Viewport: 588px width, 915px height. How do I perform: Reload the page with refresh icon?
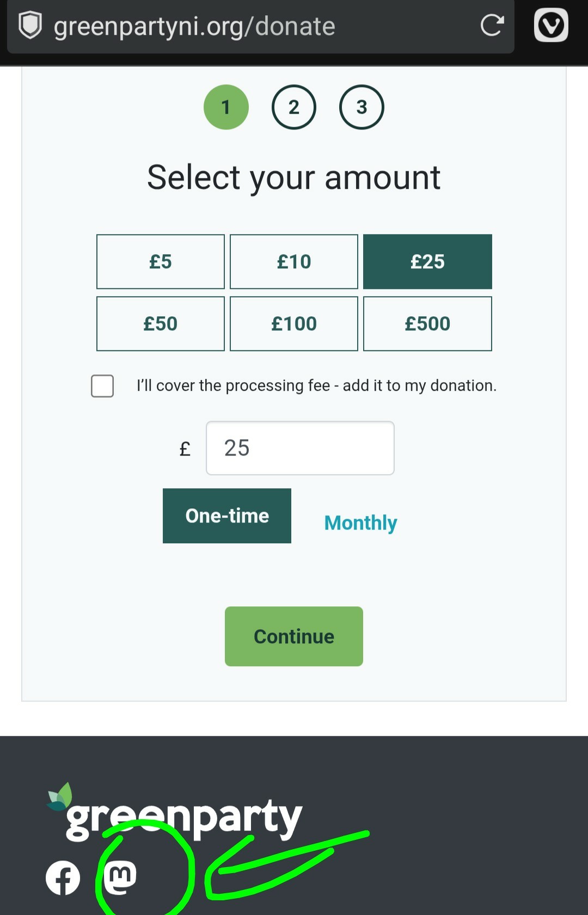[492, 25]
